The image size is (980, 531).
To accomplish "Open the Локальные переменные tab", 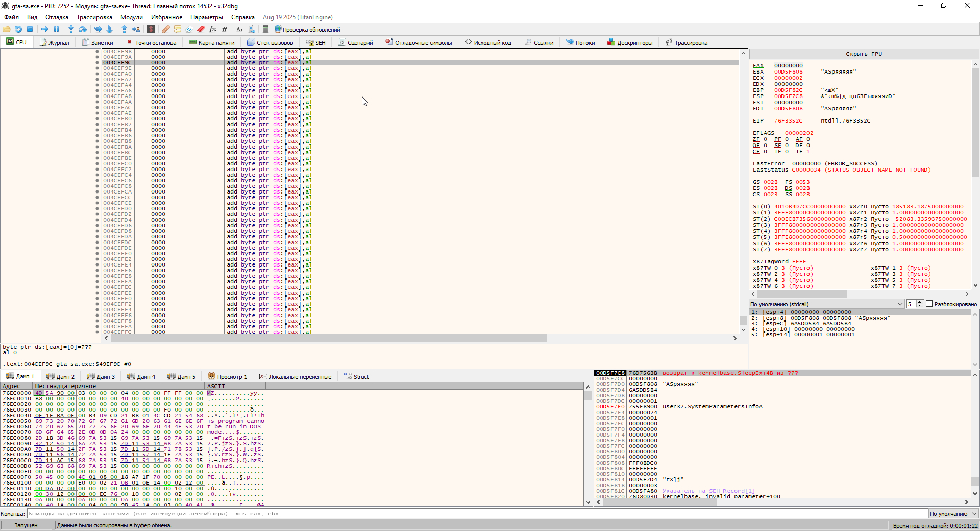I will pyautogui.click(x=295, y=376).
